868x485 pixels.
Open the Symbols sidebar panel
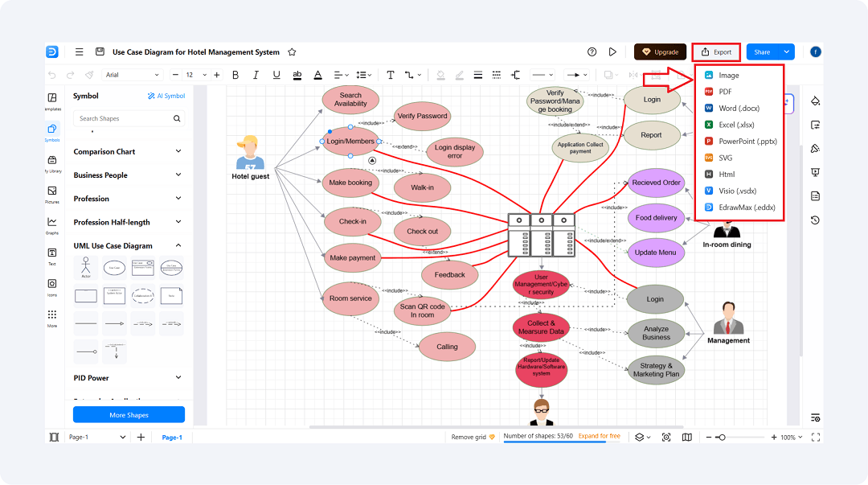[x=52, y=133]
